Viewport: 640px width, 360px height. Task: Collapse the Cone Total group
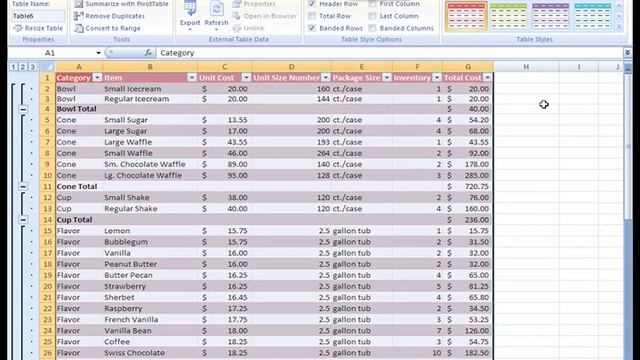click(x=23, y=187)
